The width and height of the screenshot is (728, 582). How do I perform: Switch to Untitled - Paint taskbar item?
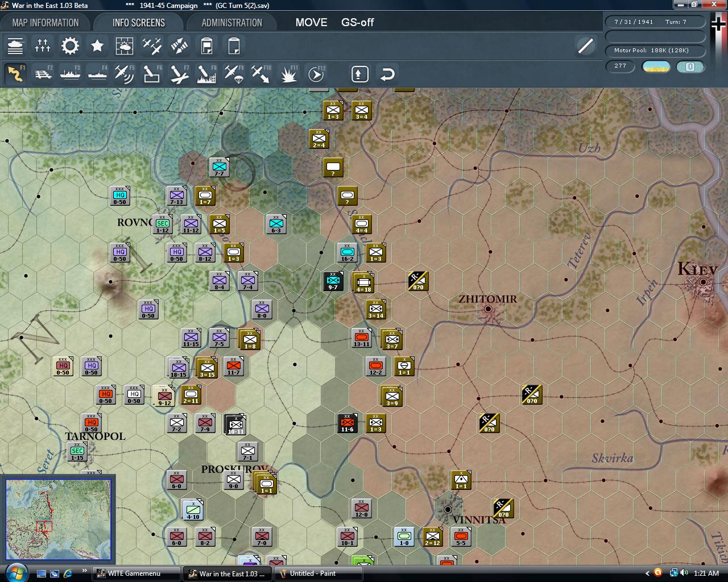(x=319, y=573)
